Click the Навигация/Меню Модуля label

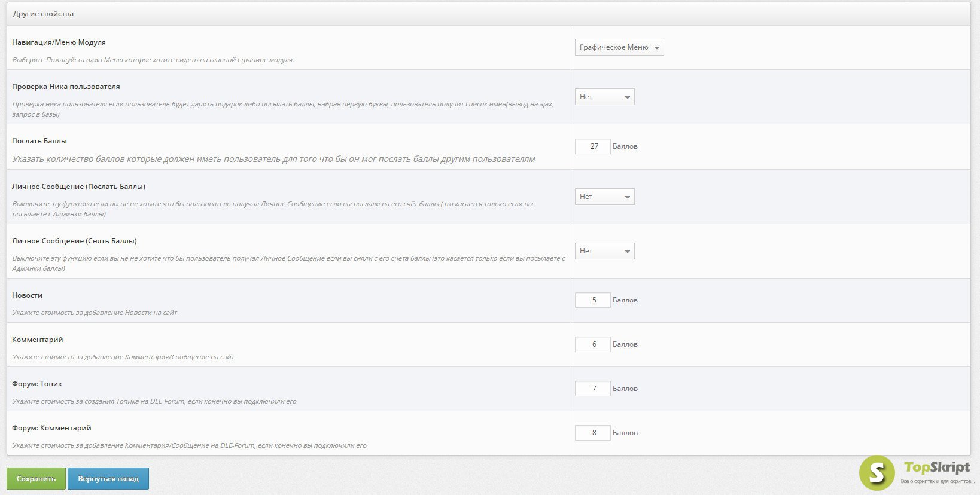point(59,42)
